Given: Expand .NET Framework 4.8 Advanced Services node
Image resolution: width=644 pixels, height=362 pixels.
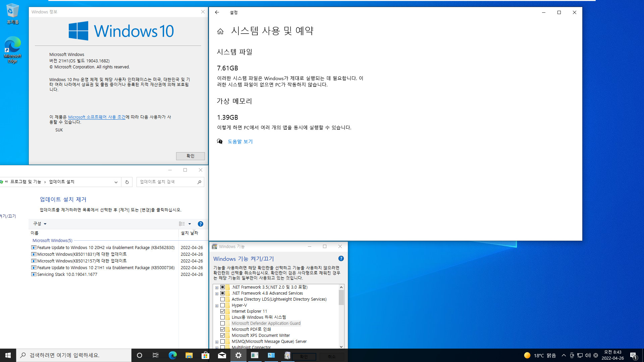Looking at the screenshot, I should (x=217, y=294).
